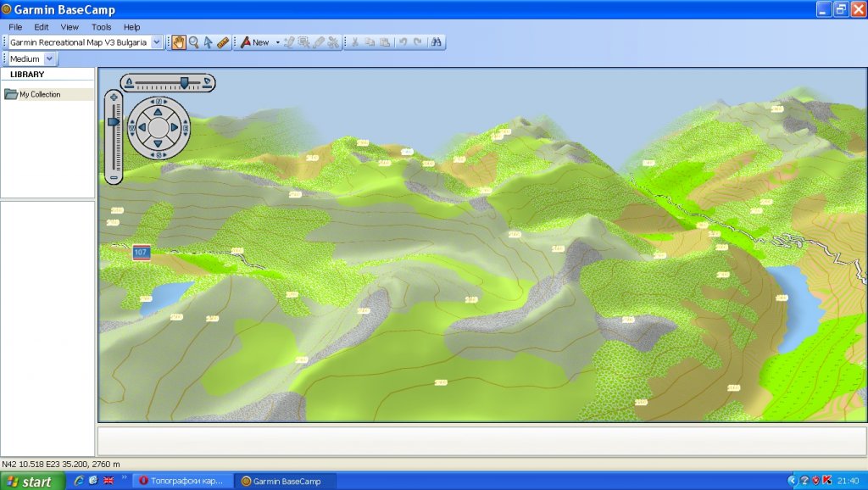Click Garmin BaseCamp taskbar button

click(285, 481)
